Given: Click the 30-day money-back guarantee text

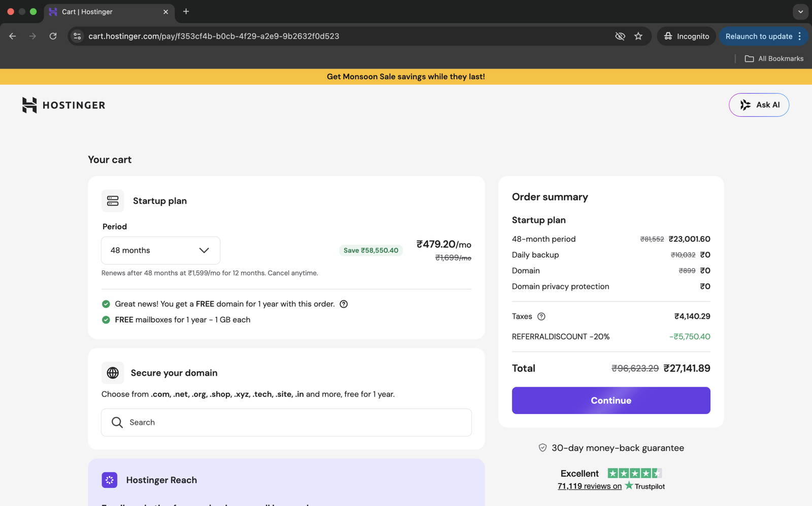Looking at the screenshot, I should click(x=618, y=448).
